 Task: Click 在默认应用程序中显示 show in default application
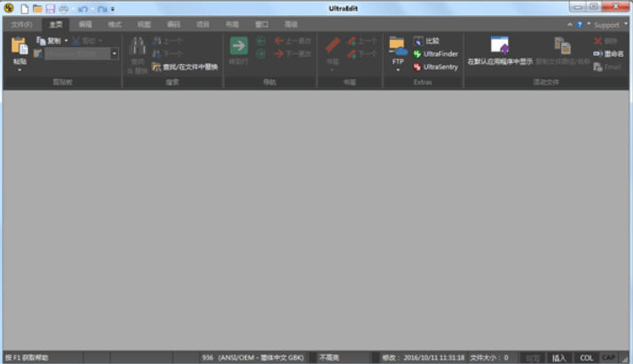(x=500, y=51)
